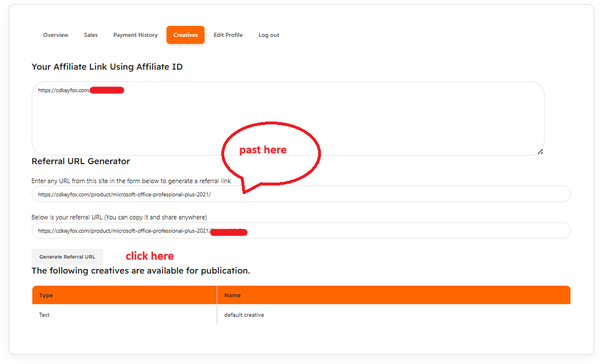612x364 pixels.
Task: Click the Log out link
Action: (x=269, y=35)
